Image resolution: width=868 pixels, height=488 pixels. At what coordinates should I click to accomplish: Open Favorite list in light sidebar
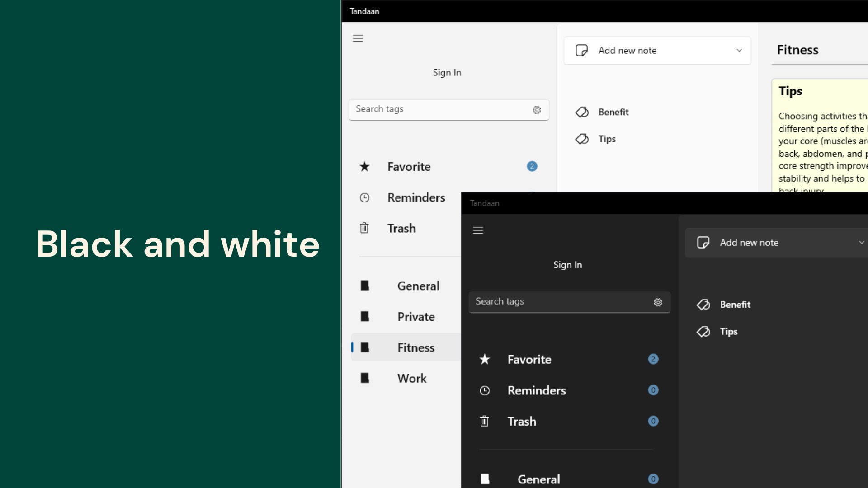point(409,167)
